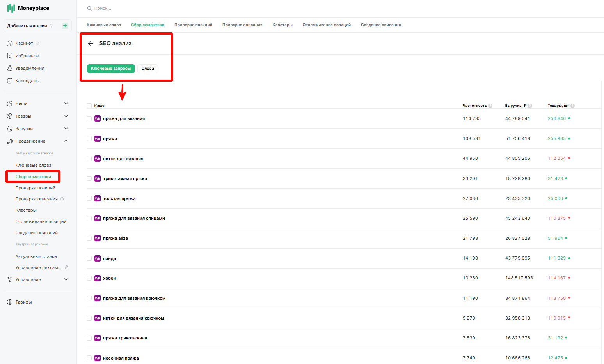
Task: Switch to Проверка описания top tab
Action: pos(242,25)
